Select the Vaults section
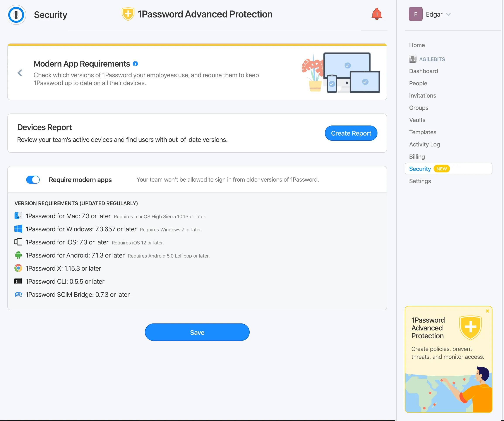 417,120
